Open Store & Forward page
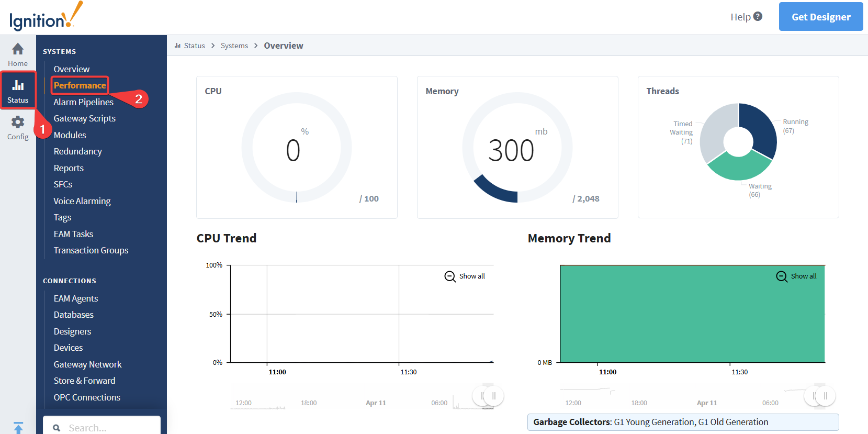The height and width of the screenshot is (434, 868). (x=84, y=381)
